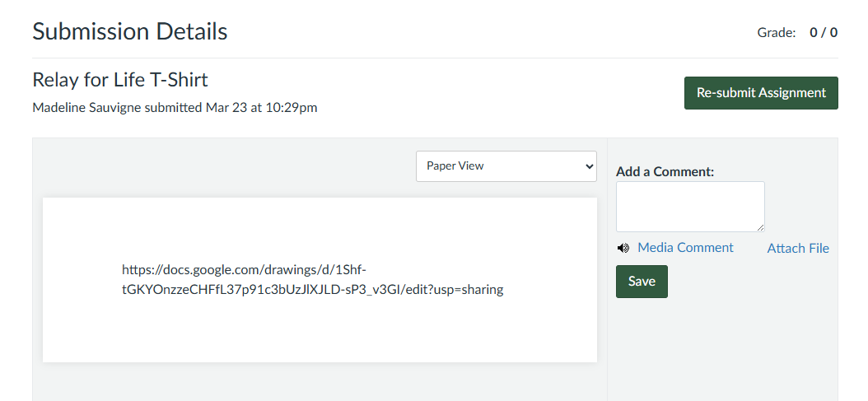Click the speaker icon beside Media Comment

(623, 248)
